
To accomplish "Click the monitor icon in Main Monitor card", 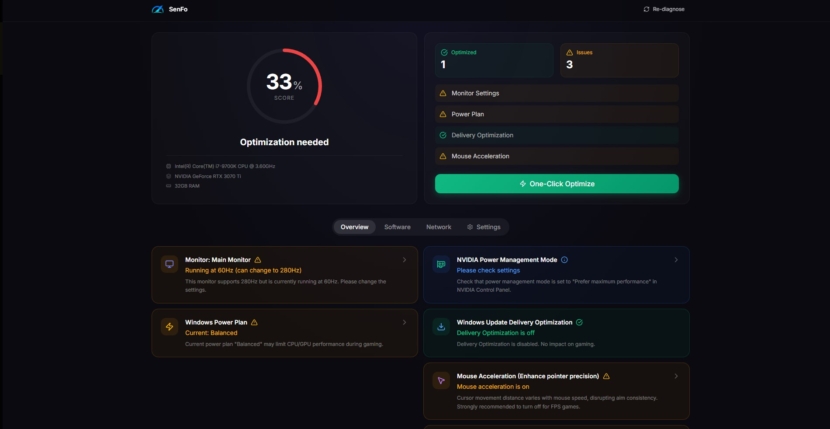I will [x=169, y=264].
